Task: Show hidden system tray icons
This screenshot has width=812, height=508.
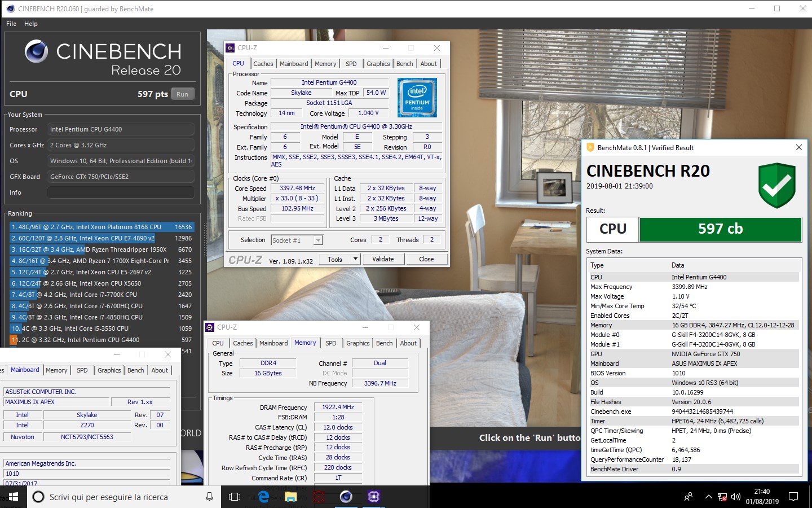Action: pyautogui.click(x=708, y=497)
